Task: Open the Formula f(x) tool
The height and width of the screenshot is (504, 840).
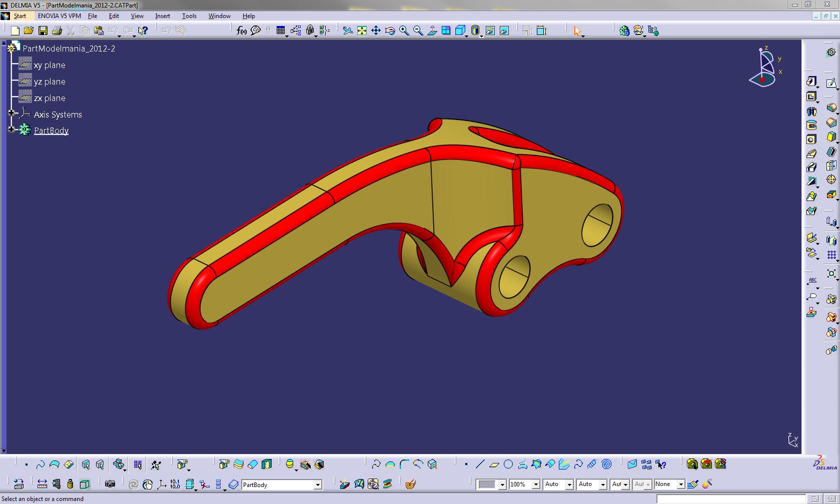Action: coord(242,30)
